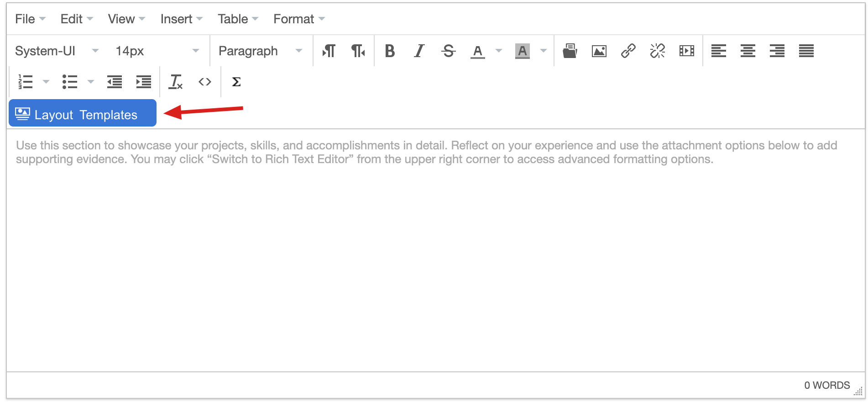Clear formatting of selected text
The image size is (868, 402).
tap(175, 82)
